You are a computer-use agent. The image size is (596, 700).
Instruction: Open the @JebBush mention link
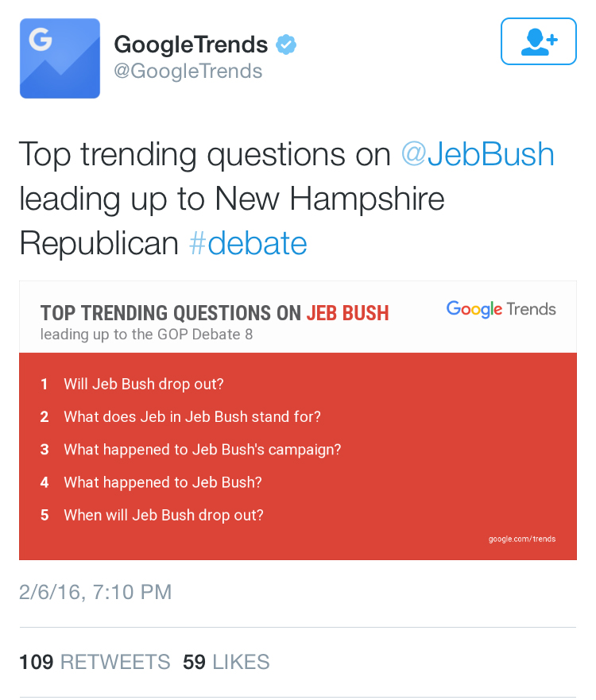click(x=478, y=153)
